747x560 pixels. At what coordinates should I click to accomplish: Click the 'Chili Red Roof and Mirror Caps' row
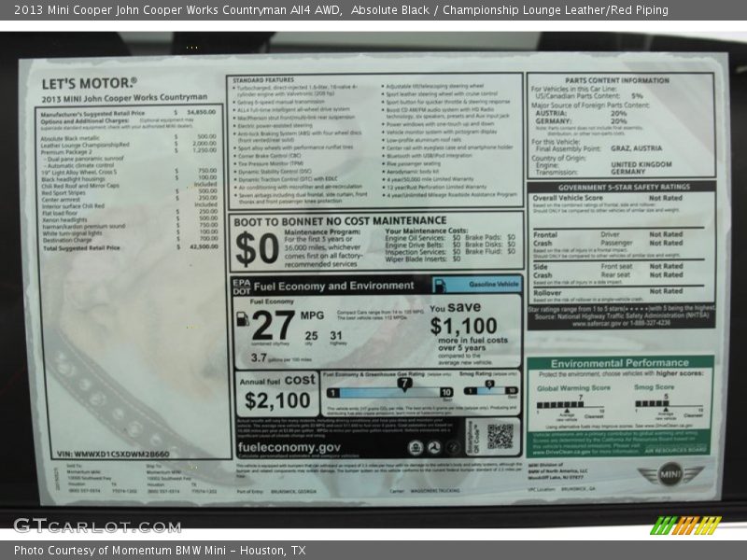(x=129, y=185)
